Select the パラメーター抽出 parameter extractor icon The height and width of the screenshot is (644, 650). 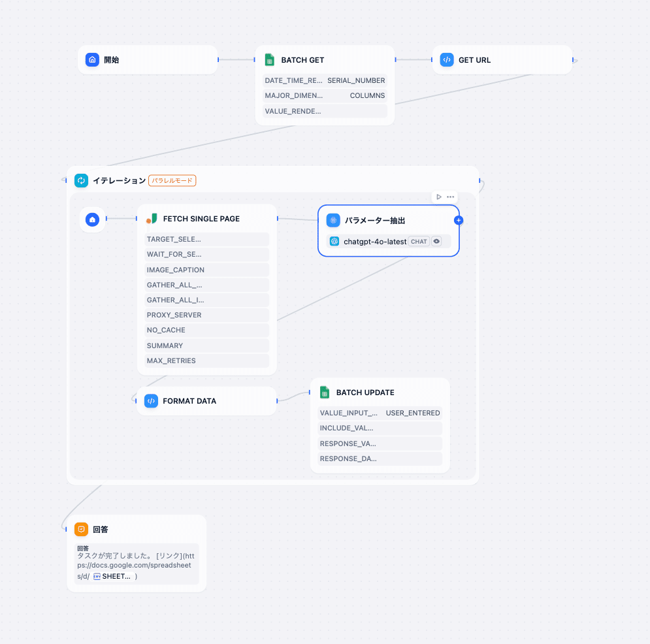tap(334, 220)
